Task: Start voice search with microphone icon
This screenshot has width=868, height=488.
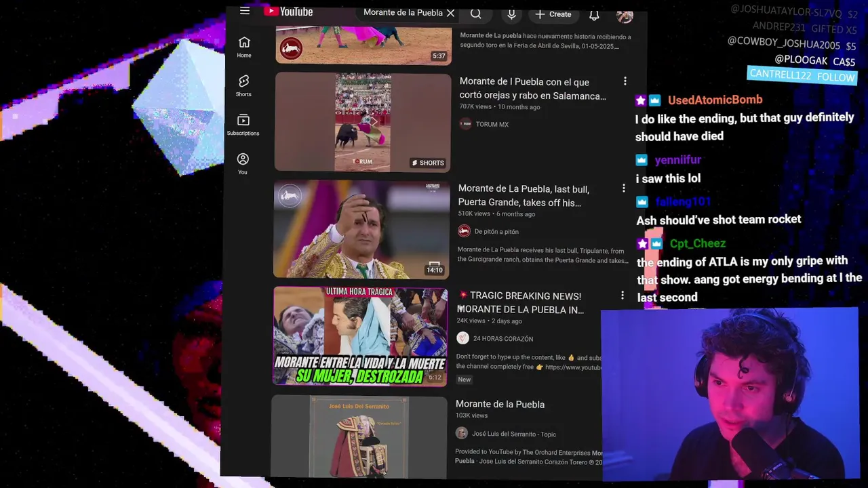Action: pos(511,14)
